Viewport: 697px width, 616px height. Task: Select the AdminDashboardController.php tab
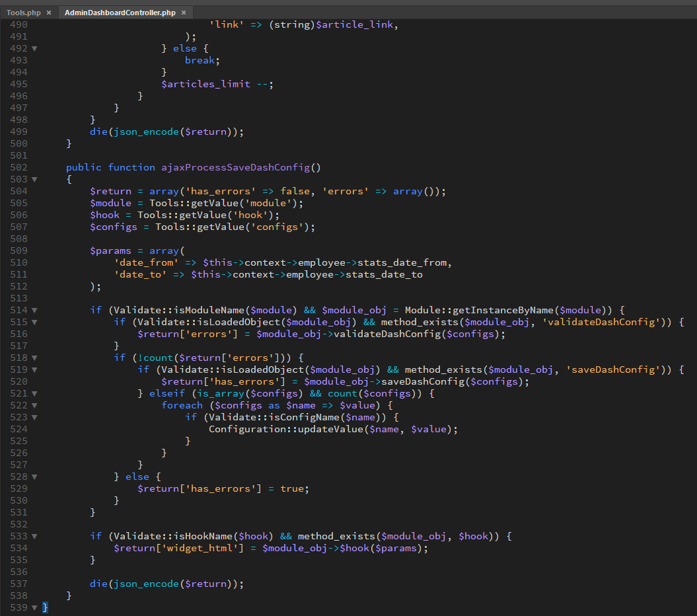pos(120,13)
